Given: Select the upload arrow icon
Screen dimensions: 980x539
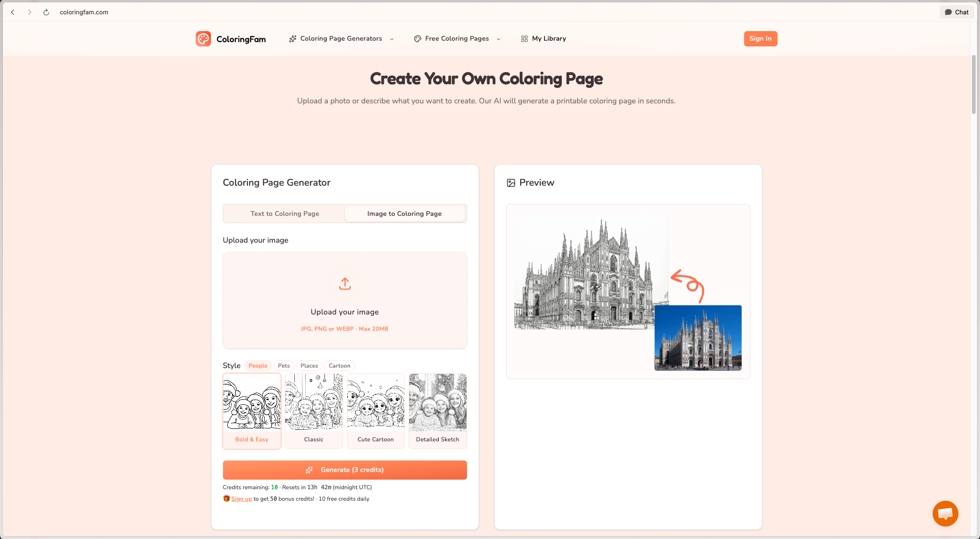Looking at the screenshot, I should (345, 283).
